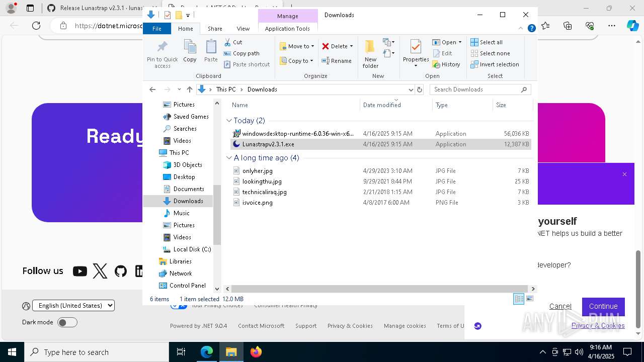
Task: Open Firefox from the taskbar
Action: tap(256, 352)
